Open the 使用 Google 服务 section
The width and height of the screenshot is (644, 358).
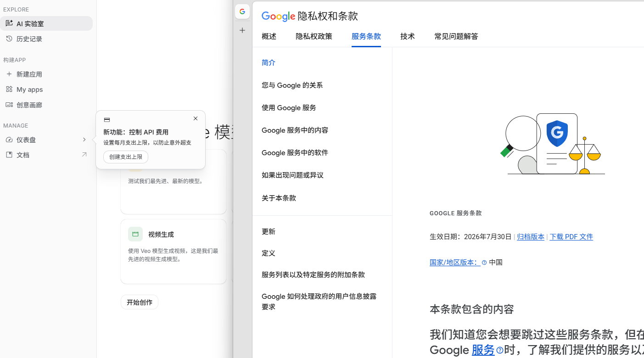point(289,108)
